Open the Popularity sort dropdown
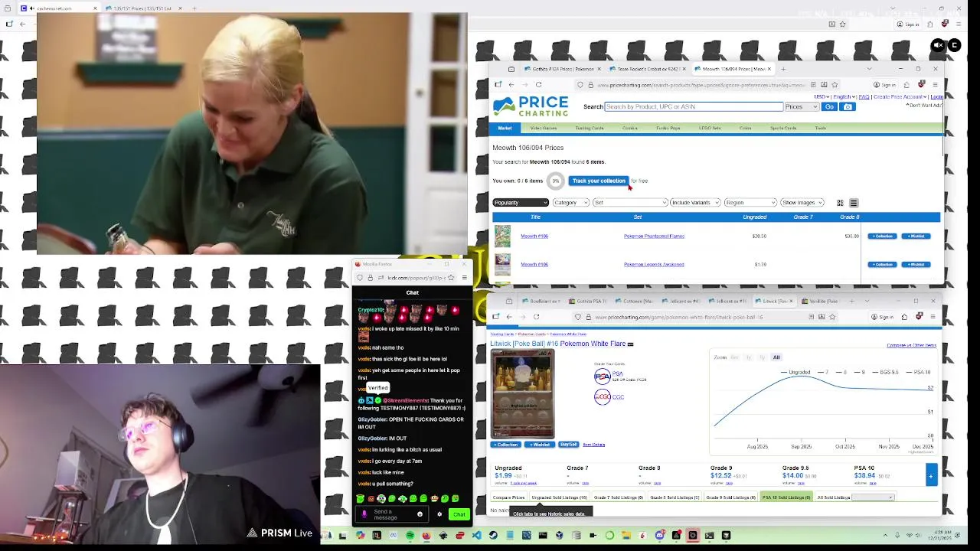980x551 pixels. 521,203
